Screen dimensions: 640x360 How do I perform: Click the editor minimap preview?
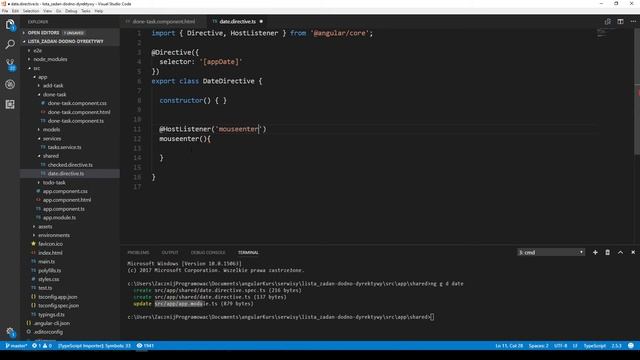(x=602, y=33)
